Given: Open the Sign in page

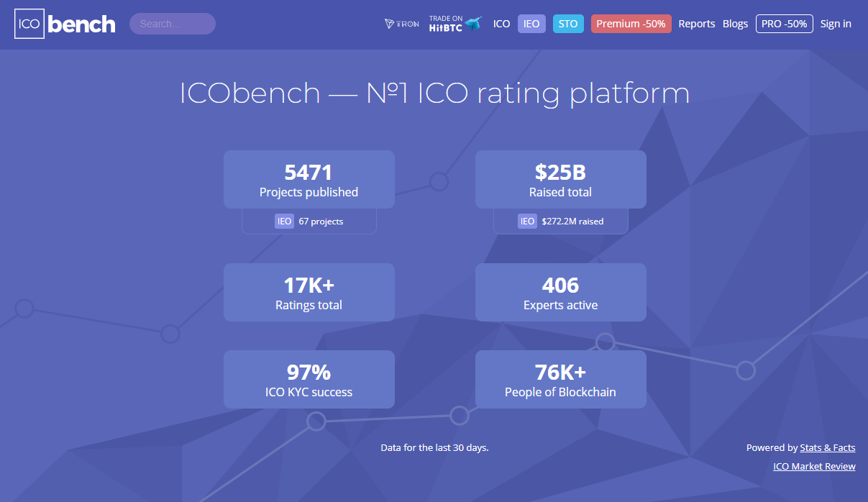Looking at the screenshot, I should pos(835,23).
